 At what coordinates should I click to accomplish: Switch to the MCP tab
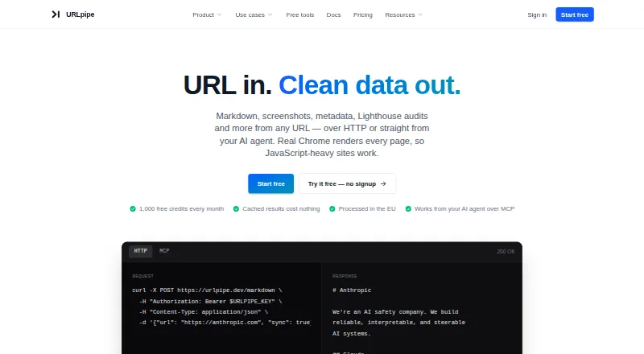pos(164,251)
